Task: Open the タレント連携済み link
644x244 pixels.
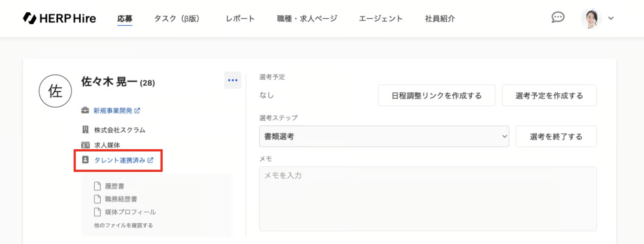Action: [x=120, y=160]
